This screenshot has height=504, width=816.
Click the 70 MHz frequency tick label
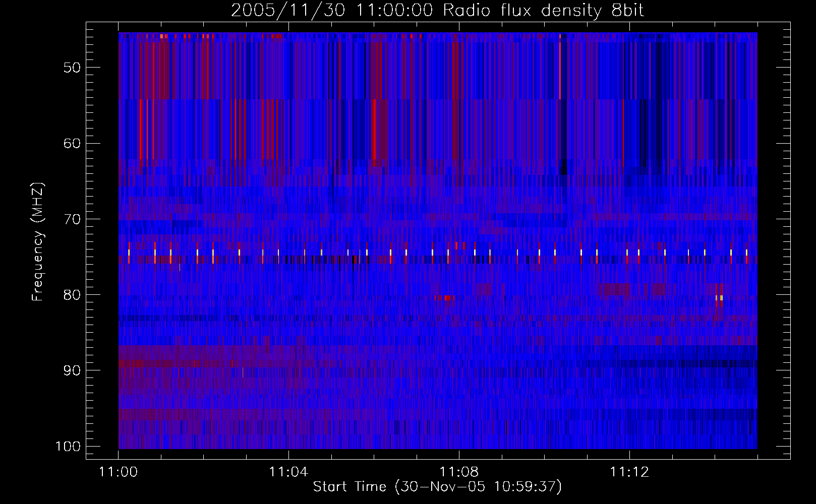72,219
